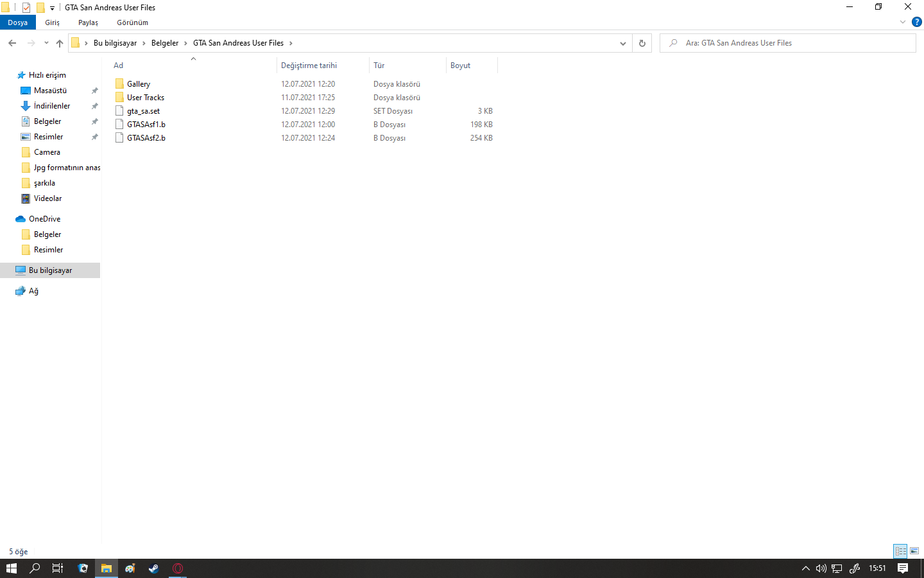Go back with the back arrow
Viewport: 924px width, 578px height.
coord(12,43)
